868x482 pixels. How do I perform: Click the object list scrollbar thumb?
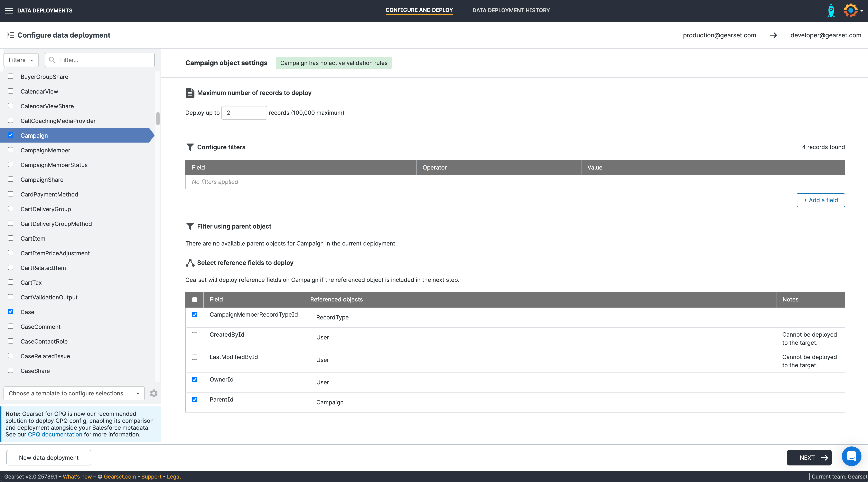[158, 119]
